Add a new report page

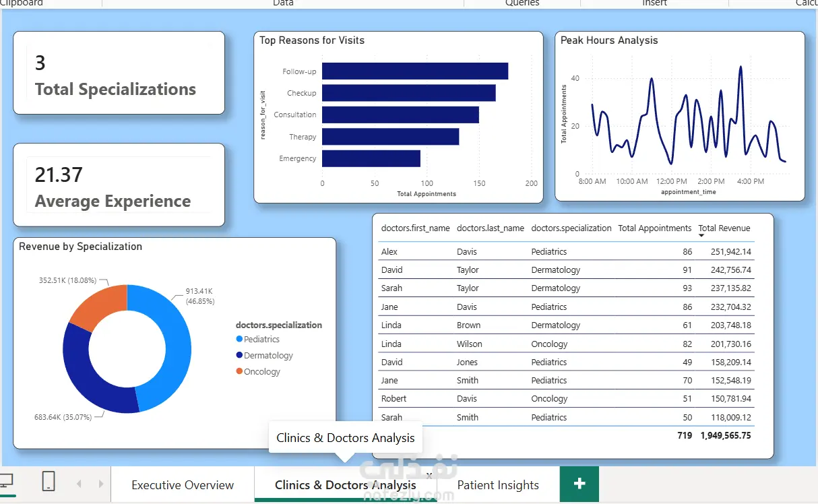(x=579, y=484)
